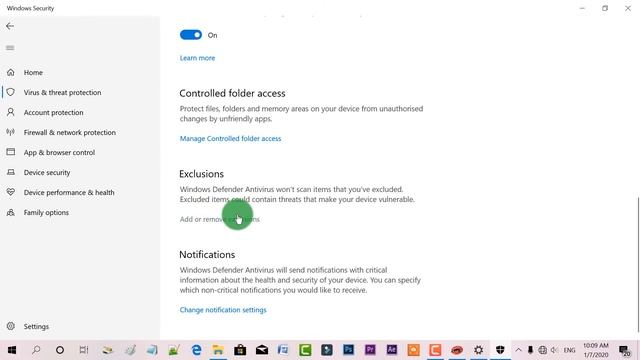Turn off the On toggle switch
This screenshot has height=360, width=640.
[191, 35]
